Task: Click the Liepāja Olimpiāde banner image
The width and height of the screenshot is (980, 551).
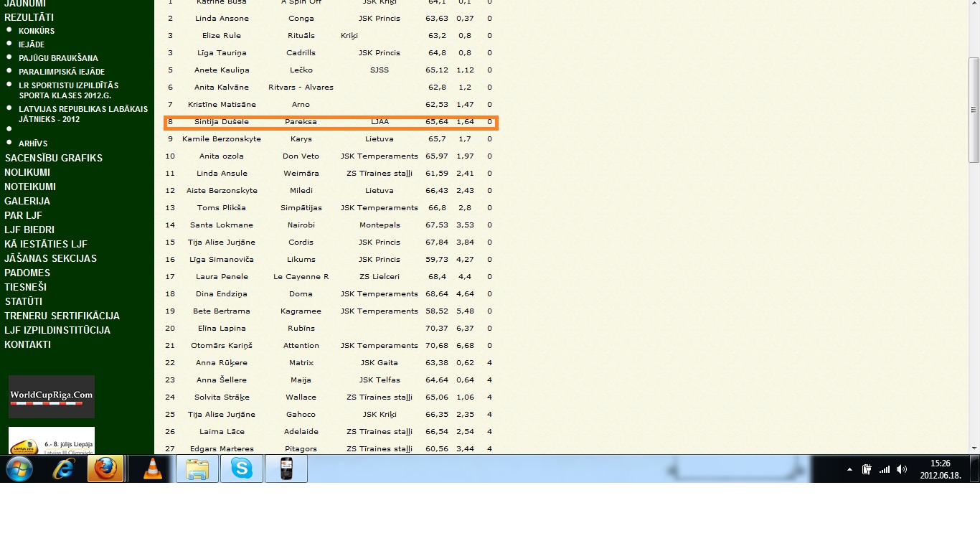Action: pyautogui.click(x=52, y=441)
